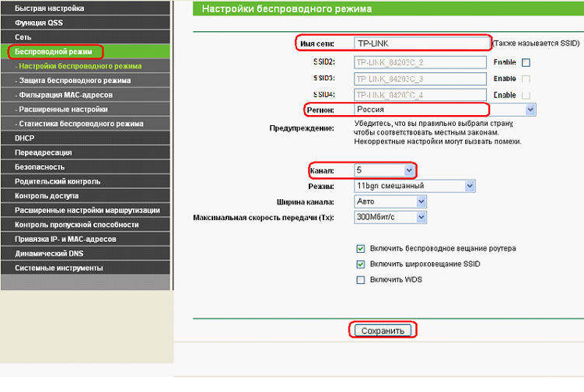Viewport: 584px width, 392px height.
Task: Toggle the SSID4 Enable checkbox
Action: [x=526, y=96]
